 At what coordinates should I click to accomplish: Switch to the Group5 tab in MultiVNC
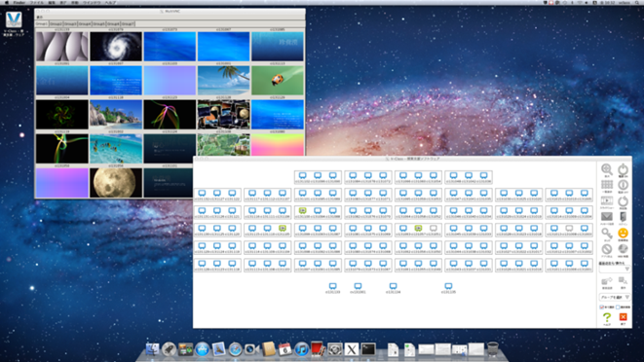(x=99, y=24)
